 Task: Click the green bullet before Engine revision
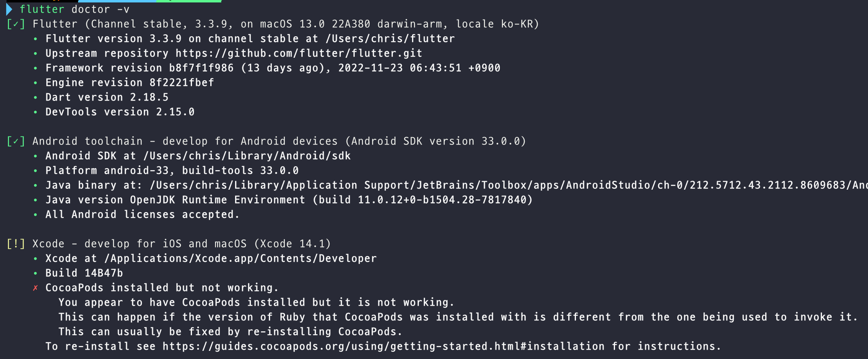click(x=35, y=83)
